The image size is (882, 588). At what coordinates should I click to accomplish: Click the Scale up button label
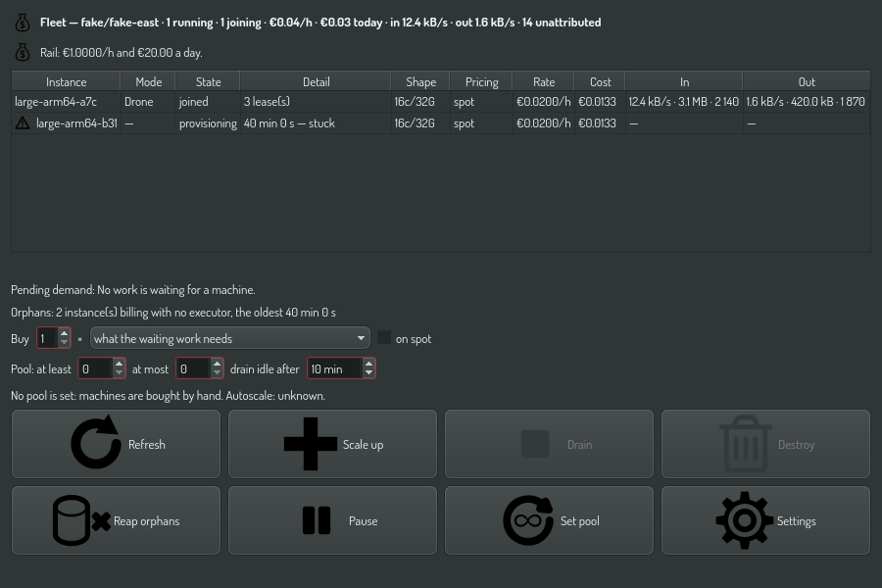click(363, 445)
